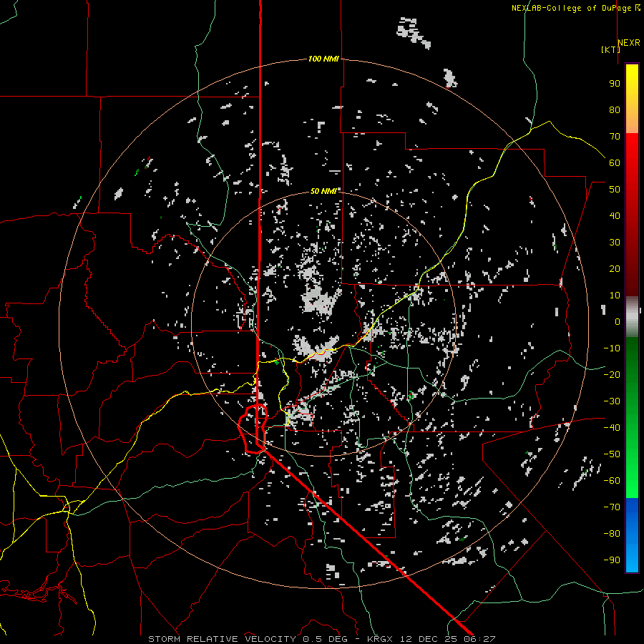Click the 70 value on the velocity scale
Viewport: 644px width, 644px height.
click(615, 137)
